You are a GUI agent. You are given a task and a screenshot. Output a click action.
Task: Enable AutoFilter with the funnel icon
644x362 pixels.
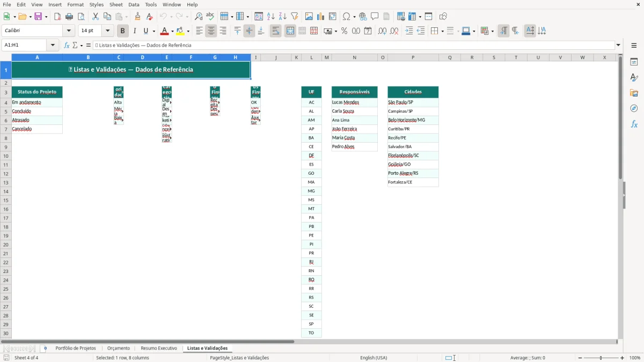click(295, 17)
